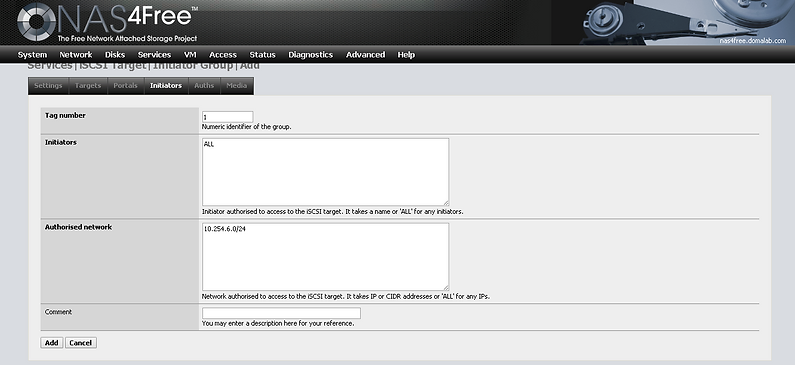Open the System menu
The image size is (795, 365).
[32, 55]
